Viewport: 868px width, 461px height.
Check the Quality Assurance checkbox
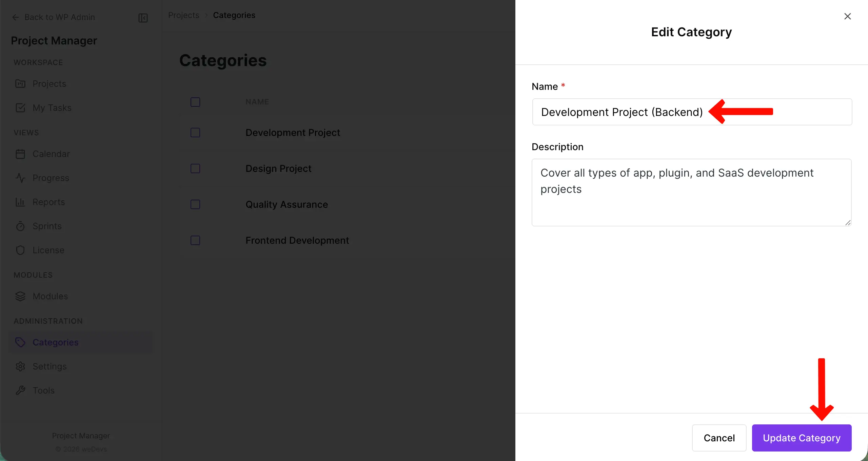click(195, 204)
